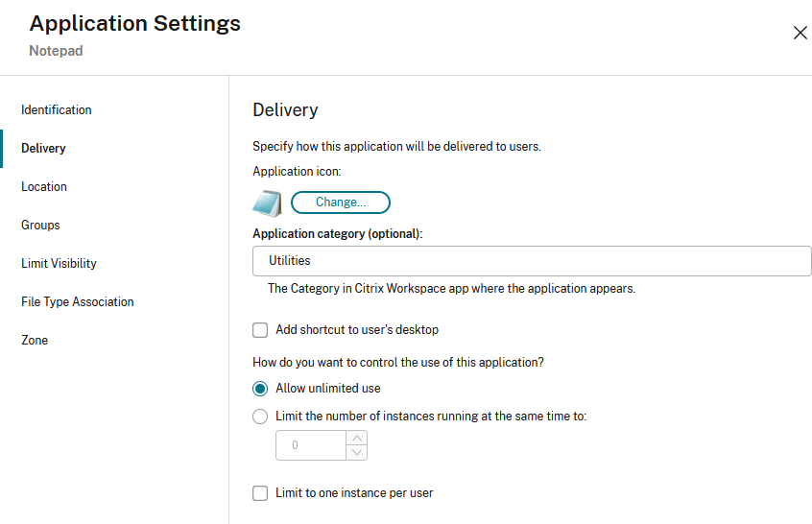Enable Add shortcut to user's desktop

tap(260, 330)
